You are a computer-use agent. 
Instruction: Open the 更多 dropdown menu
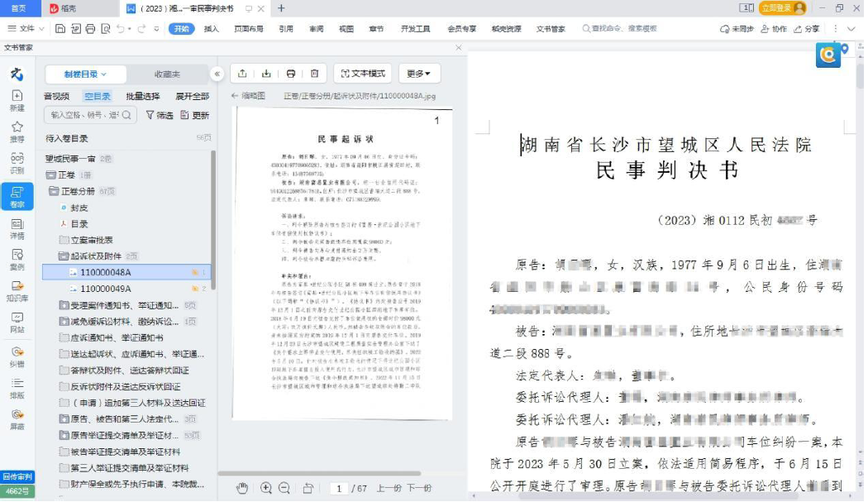[419, 74]
